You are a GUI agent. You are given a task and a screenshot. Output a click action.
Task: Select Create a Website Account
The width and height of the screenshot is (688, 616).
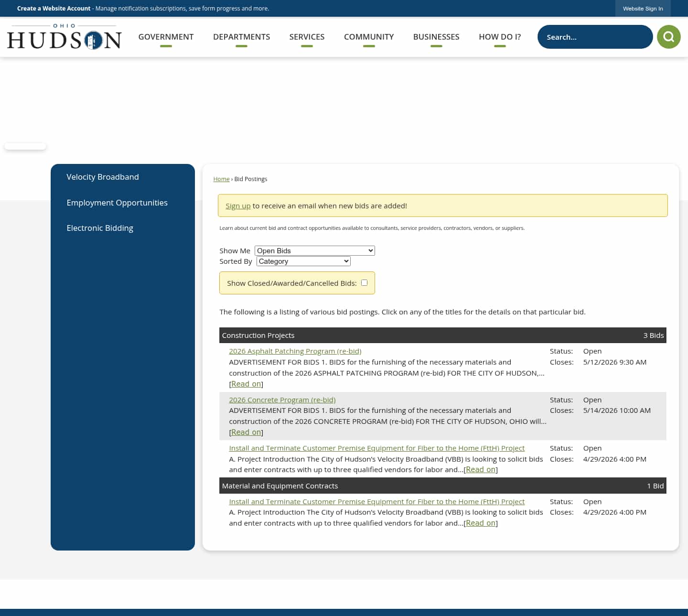[54, 9]
